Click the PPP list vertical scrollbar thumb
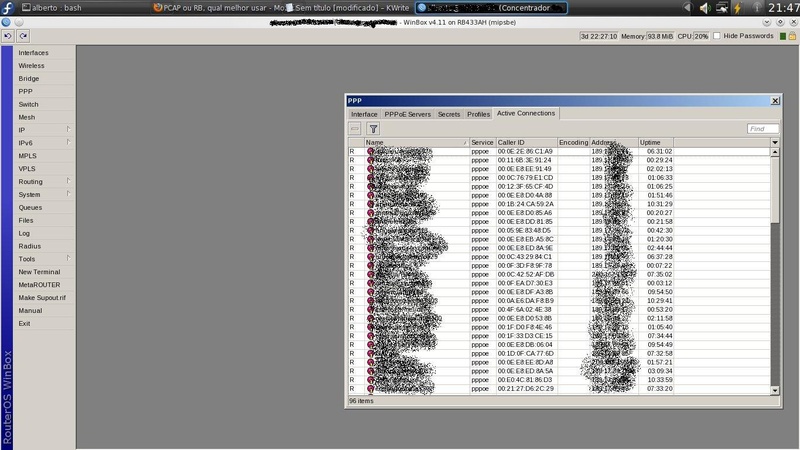The width and height of the screenshot is (800, 450). pos(775,190)
